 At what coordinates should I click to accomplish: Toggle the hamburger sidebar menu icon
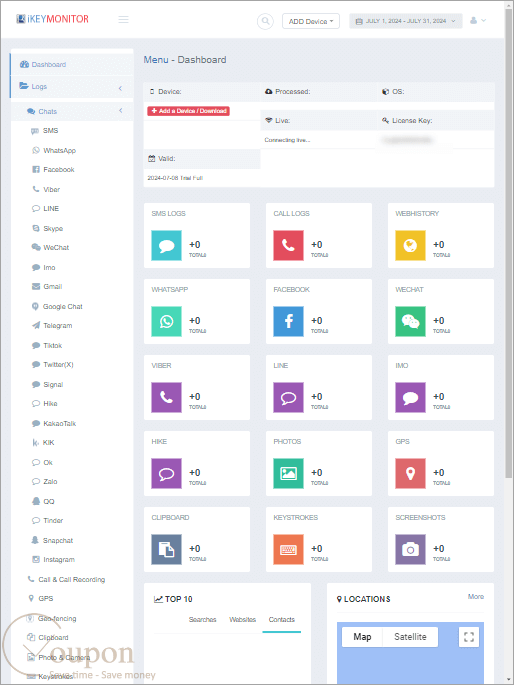coord(124,20)
